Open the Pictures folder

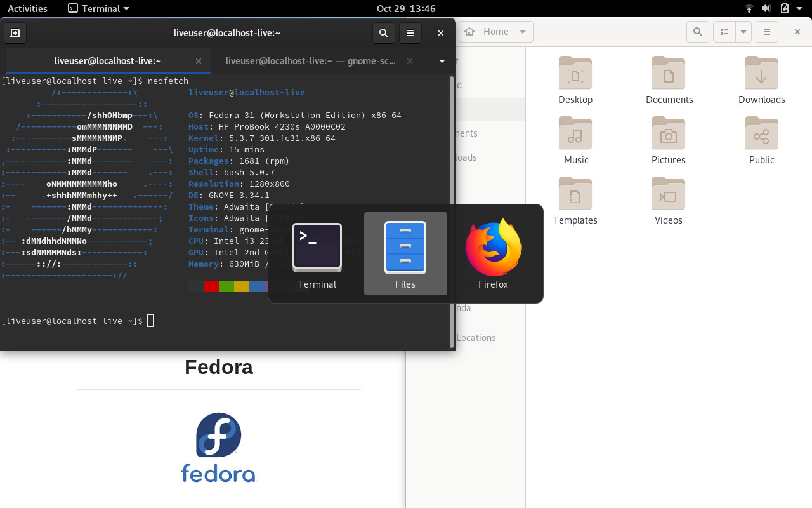tap(668, 140)
